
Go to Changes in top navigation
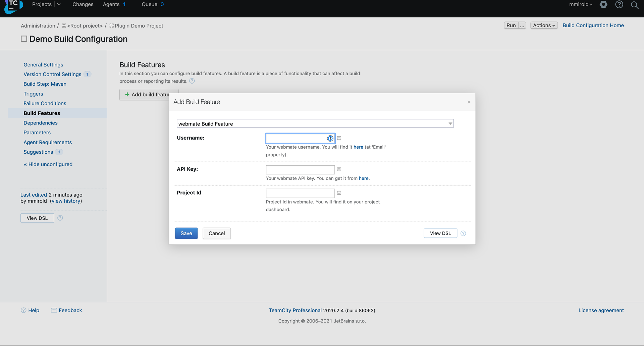click(x=83, y=4)
